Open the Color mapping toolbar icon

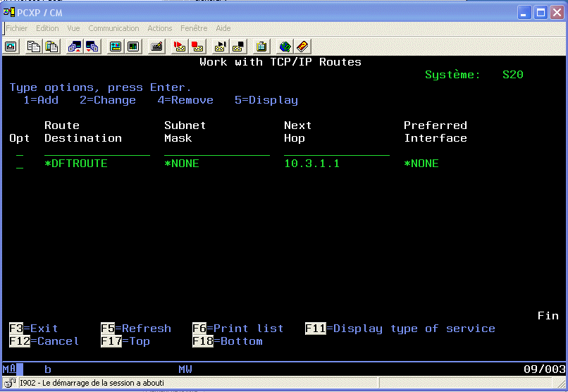[x=133, y=47]
